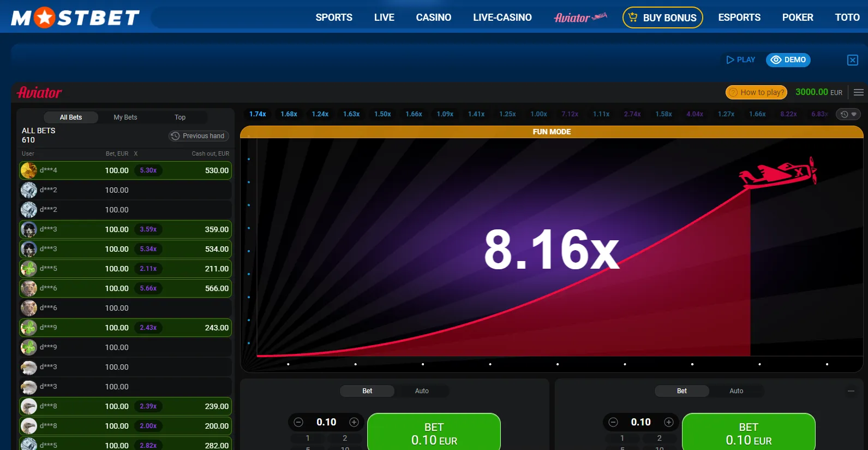This screenshot has width=868, height=450.
Task: Switch to PLAY mode
Action: [740, 60]
